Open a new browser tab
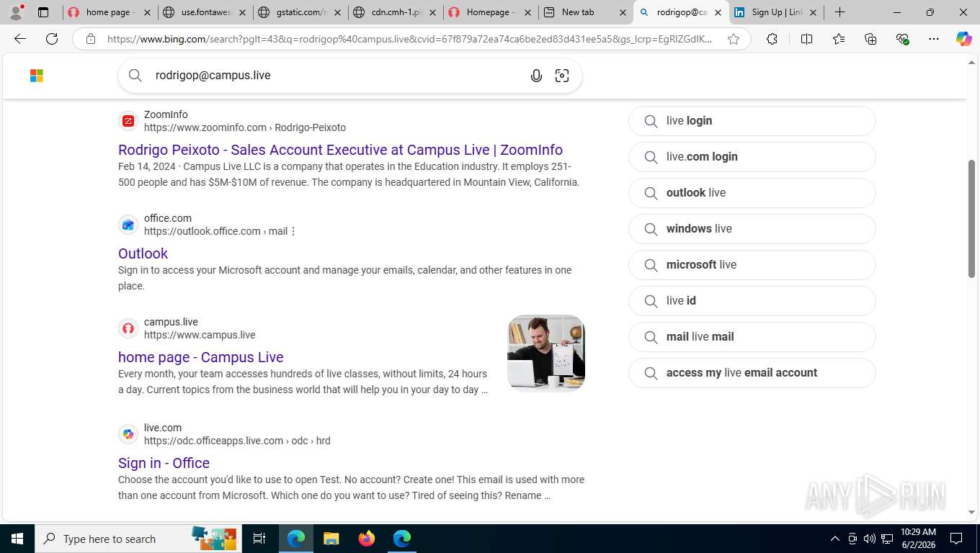The width and height of the screenshot is (980, 553). [x=840, y=12]
